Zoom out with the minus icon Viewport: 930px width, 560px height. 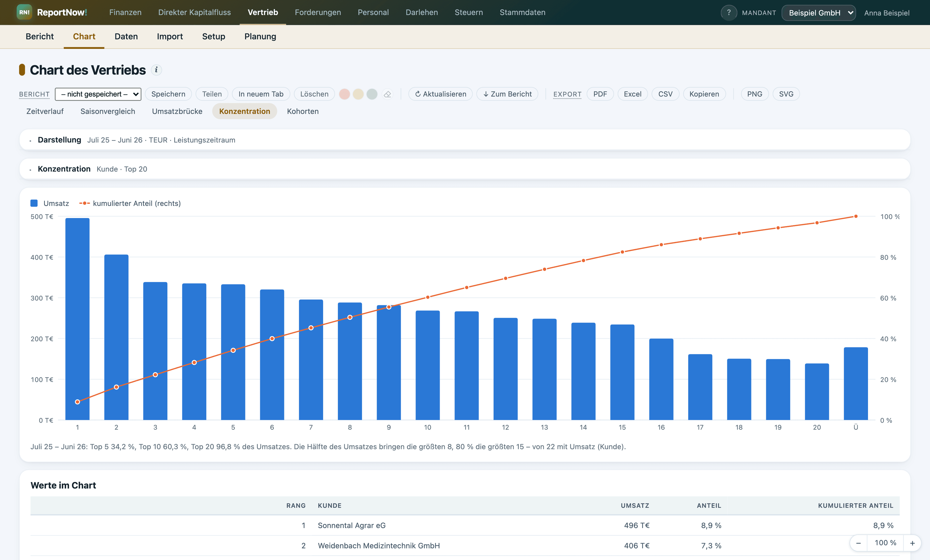click(858, 543)
